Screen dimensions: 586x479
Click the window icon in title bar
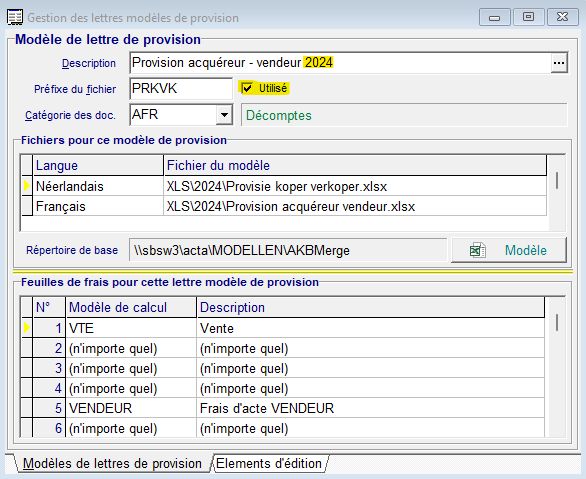point(15,18)
